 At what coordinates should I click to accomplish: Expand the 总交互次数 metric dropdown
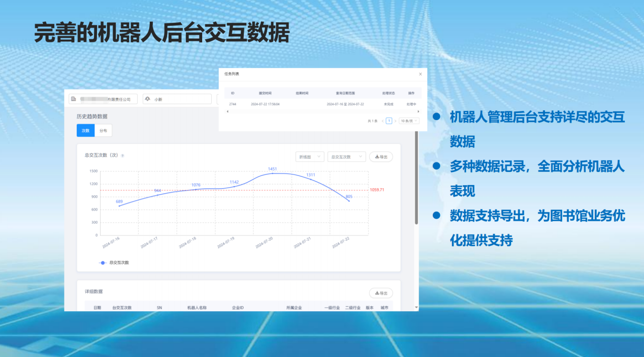pyautogui.click(x=346, y=157)
